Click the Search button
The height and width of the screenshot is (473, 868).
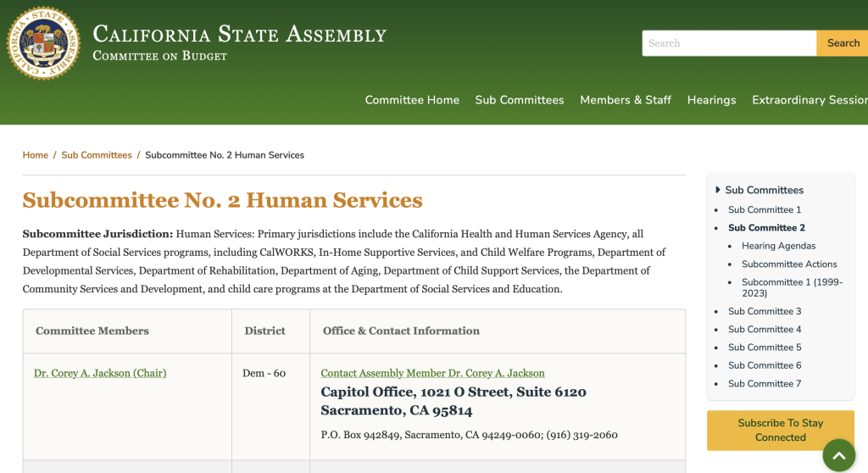pyautogui.click(x=843, y=43)
